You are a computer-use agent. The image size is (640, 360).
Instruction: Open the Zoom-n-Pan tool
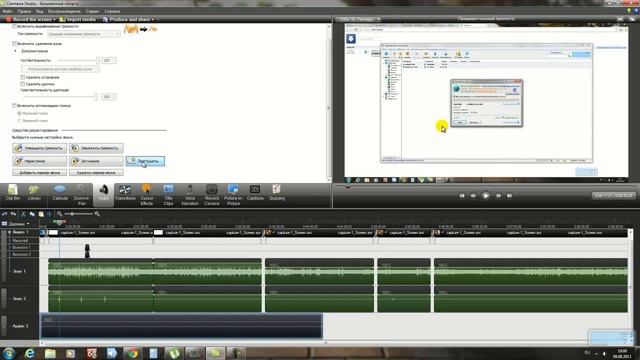pyautogui.click(x=82, y=194)
